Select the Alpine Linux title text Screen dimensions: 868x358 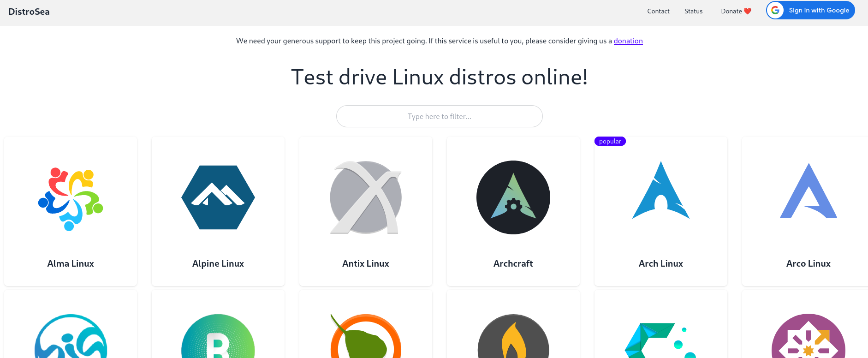(x=218, y=263)
